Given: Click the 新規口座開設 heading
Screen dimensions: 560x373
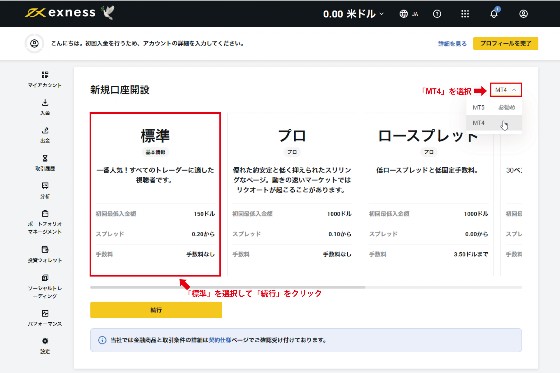Looking at the screenshot, I should [x=120, y=90].
